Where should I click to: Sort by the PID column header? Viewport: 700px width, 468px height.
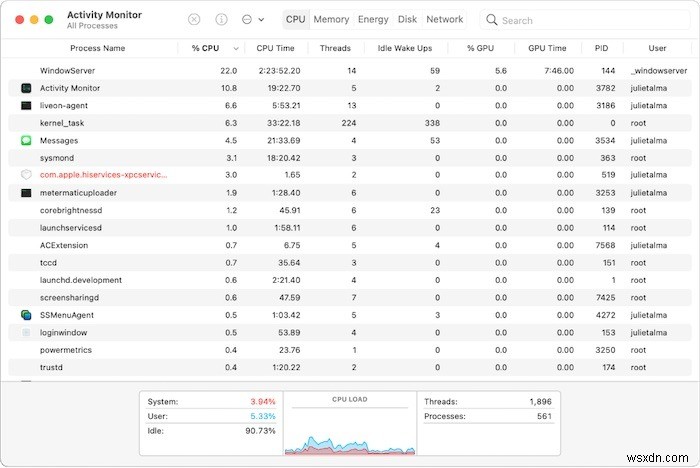tap(601, 48)
